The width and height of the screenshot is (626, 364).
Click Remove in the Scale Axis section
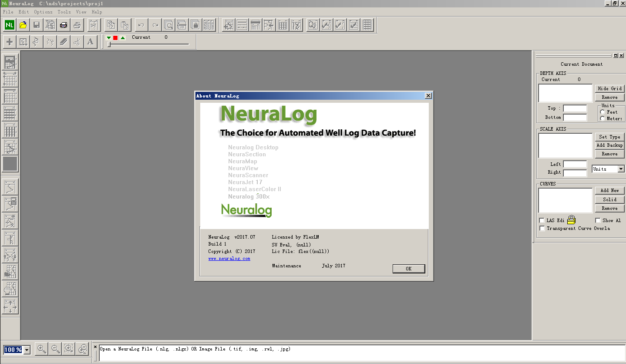[609, 154]
